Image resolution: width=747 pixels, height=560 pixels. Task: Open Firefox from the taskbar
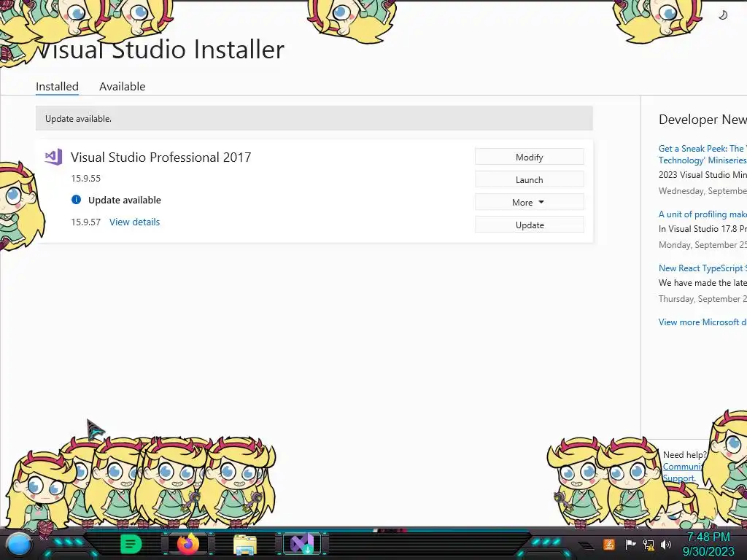[188, 544]
